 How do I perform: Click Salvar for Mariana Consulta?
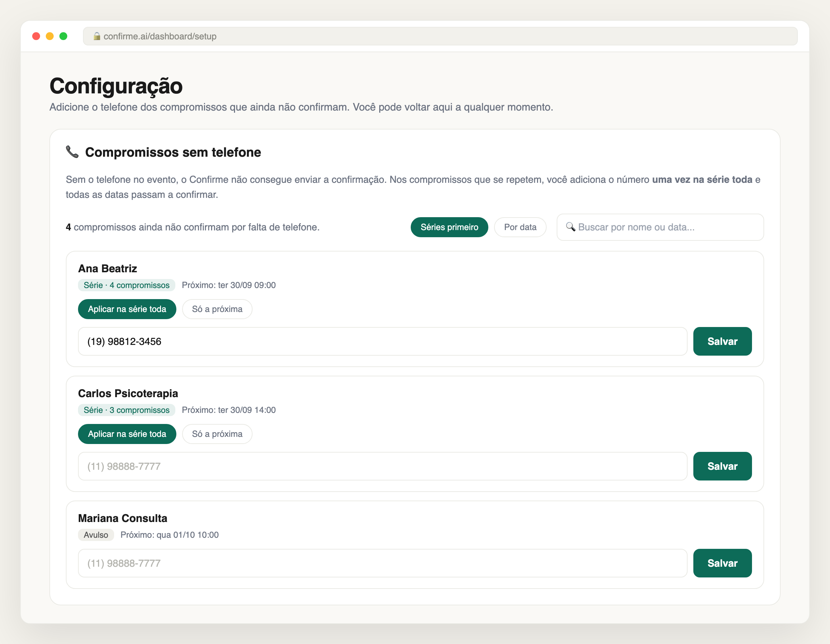coord(722,563)
